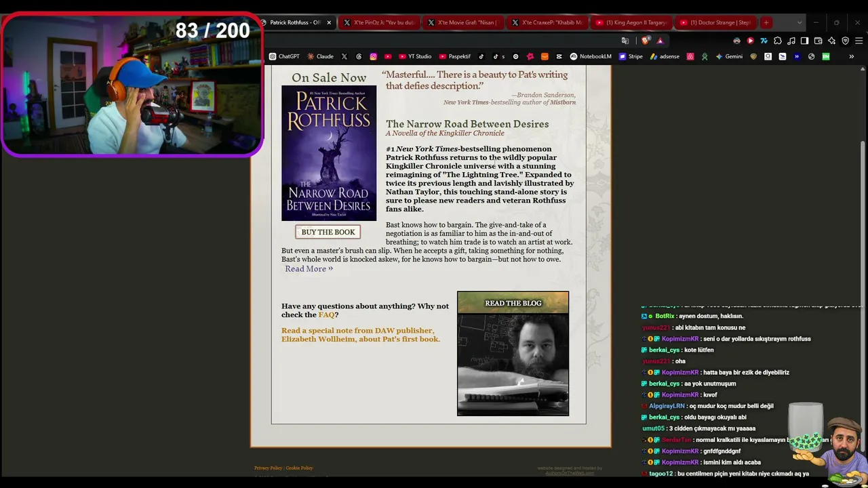Switch to the "X'te Movie Graf" tab

coord(463,22)
